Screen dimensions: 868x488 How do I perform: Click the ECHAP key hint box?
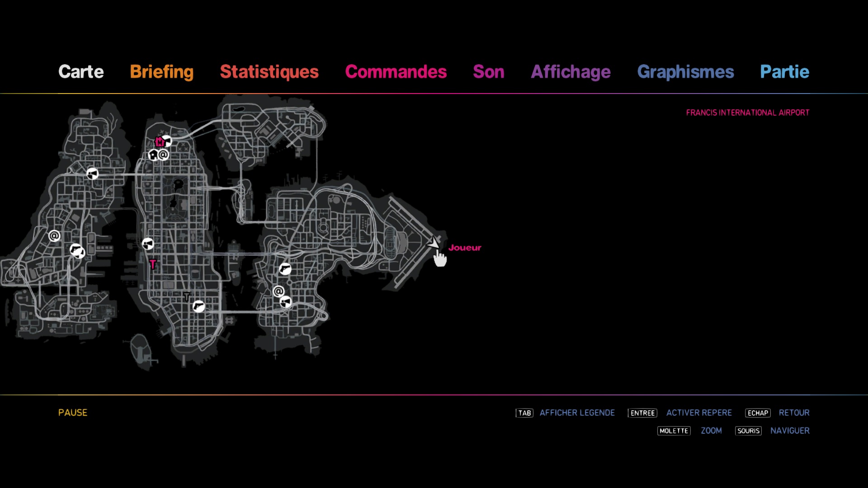click(758, 413)
